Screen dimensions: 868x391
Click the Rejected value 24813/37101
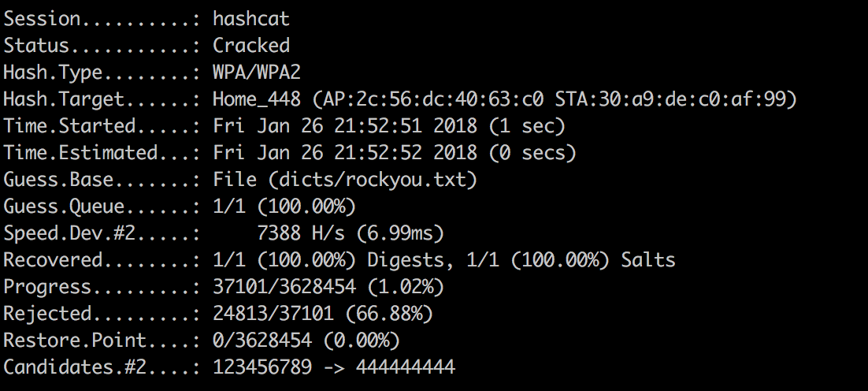click(284, 314)
